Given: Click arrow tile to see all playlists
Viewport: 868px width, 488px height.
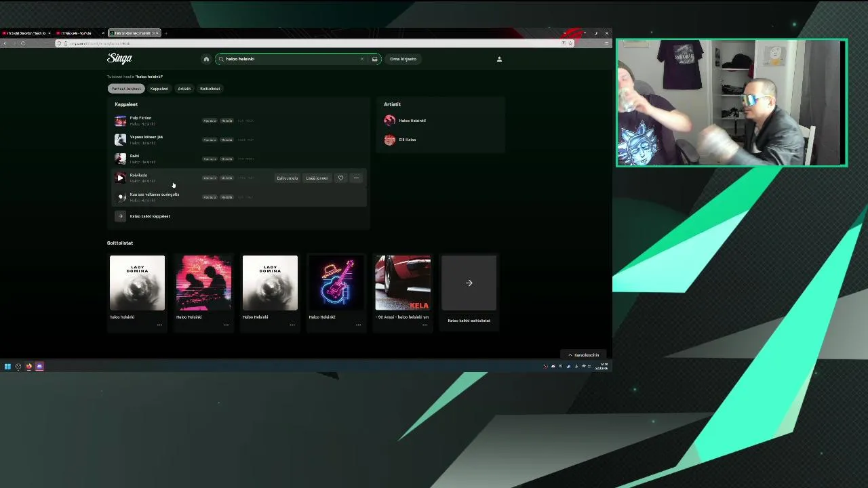Looking at the screenshot, I should coord(469,283).
